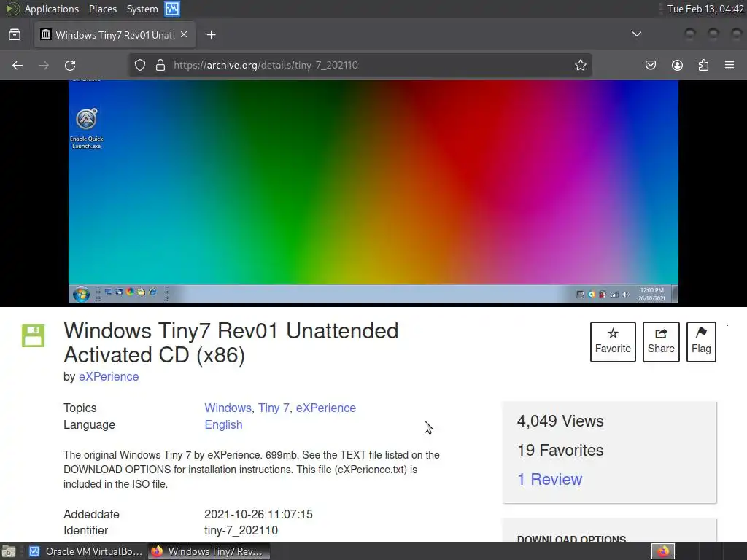Click Enable Quick Launch.exe icon in screenshot
This screenshot has height=560, width=747.
(x=87, y=129)
